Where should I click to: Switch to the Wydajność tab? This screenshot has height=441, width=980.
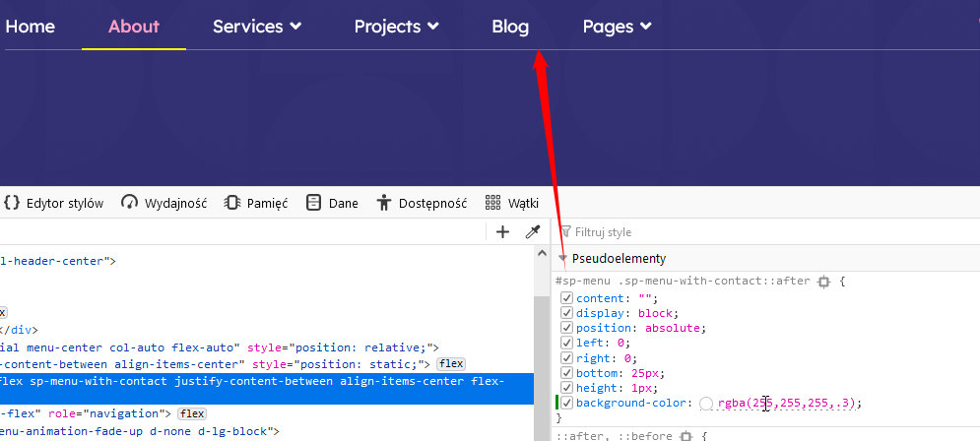[163, 203]
